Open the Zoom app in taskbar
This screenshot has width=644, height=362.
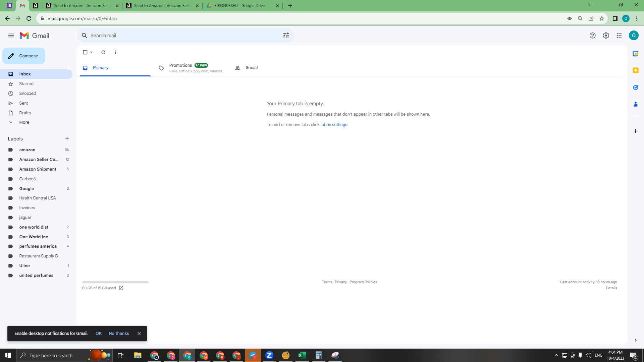click(269, 355)
